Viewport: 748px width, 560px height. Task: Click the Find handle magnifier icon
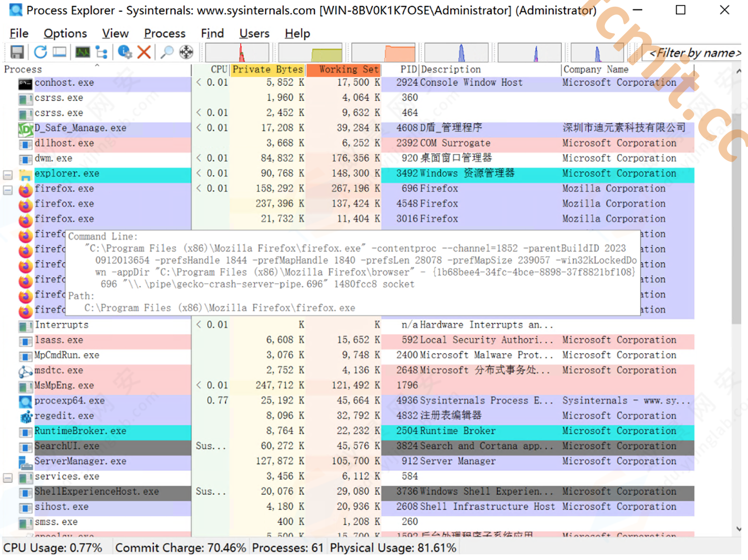click(x=167, y=52)
